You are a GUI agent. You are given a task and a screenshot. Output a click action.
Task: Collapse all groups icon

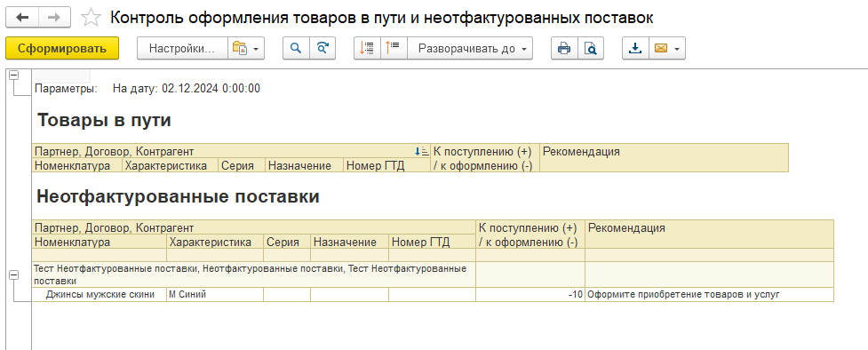[x=367, y=48]
